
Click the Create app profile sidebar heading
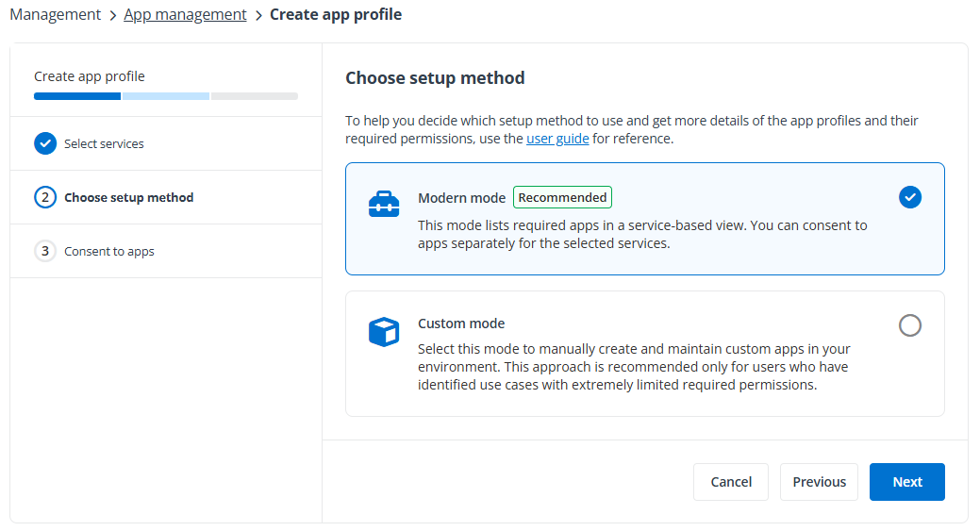point(90,76)
